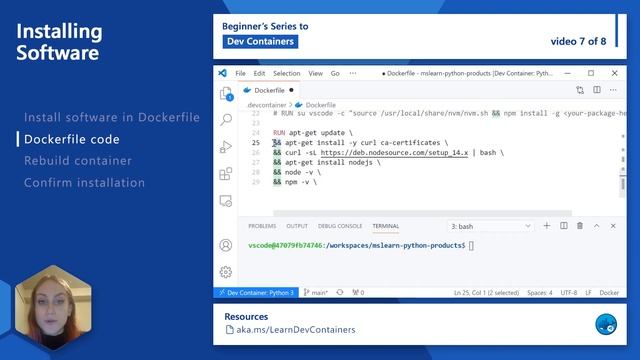Open the Search view in the activity bar
This screenshot has height=360, width=640.
coord(226,120)
